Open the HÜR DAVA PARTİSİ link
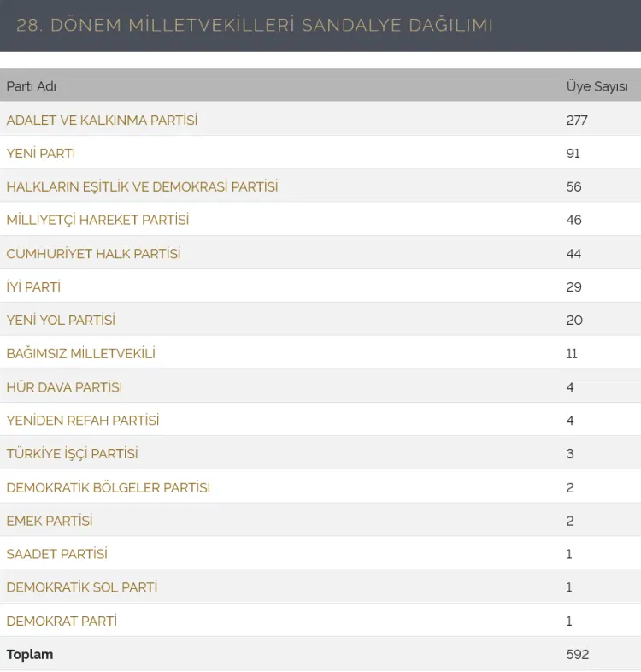Image resolution: width=641 pixels, height=672 pixels. (64, 387)
